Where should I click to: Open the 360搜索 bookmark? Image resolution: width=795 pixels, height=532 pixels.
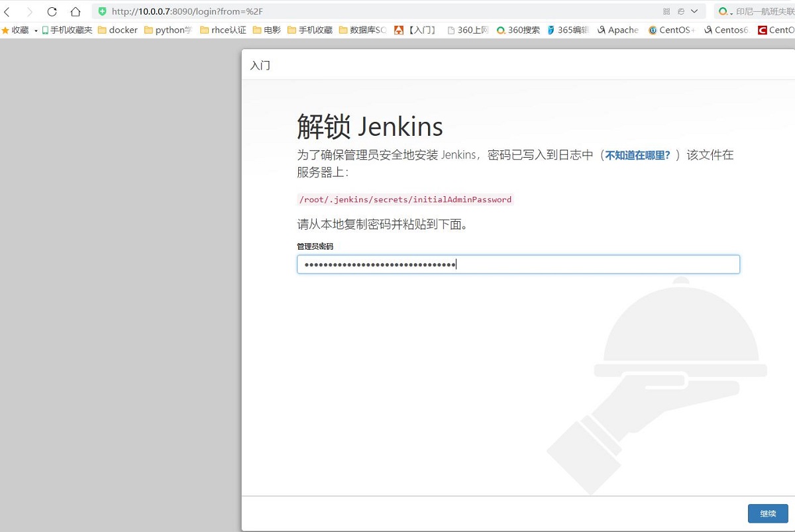[518, 30]
